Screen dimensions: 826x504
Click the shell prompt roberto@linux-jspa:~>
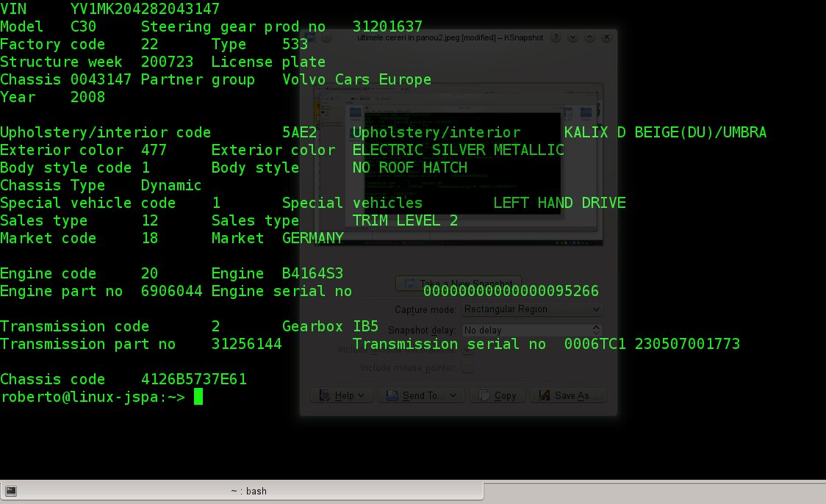click(x=93, y=397)
